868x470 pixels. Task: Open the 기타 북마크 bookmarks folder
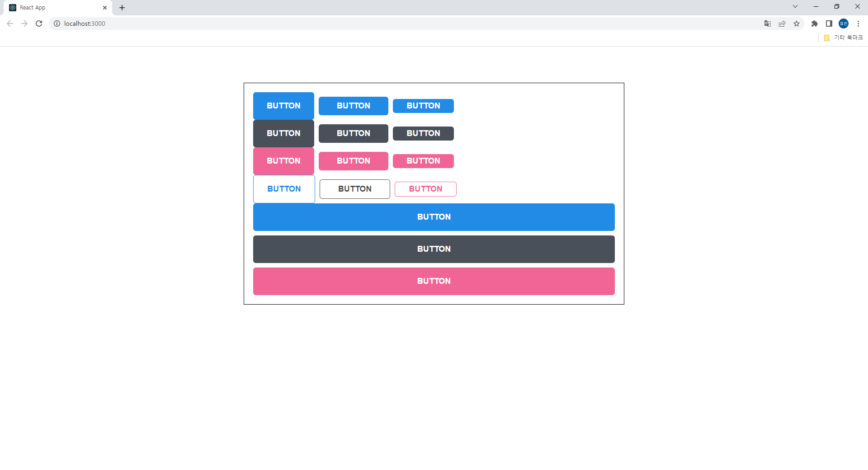click(843, 38)
